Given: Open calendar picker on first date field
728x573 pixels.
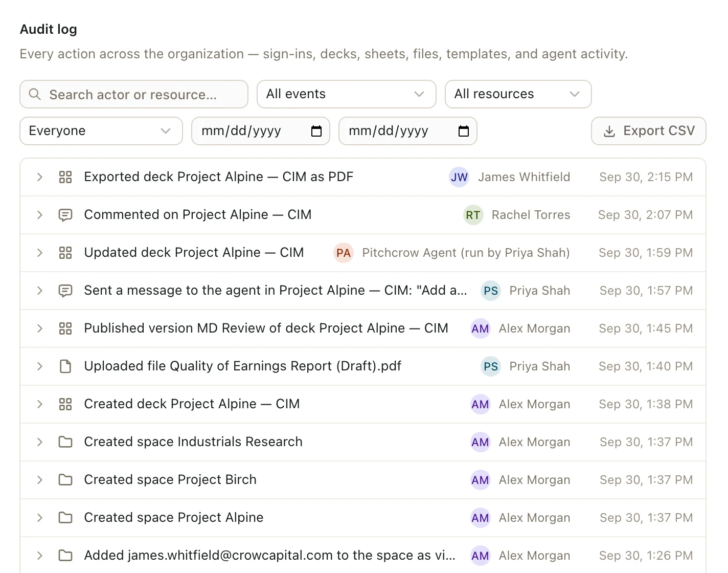Looking at the screenshot, I should (316, 131).
